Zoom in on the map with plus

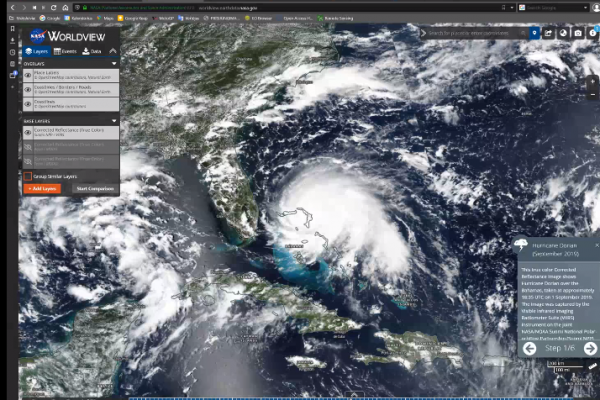593,82
